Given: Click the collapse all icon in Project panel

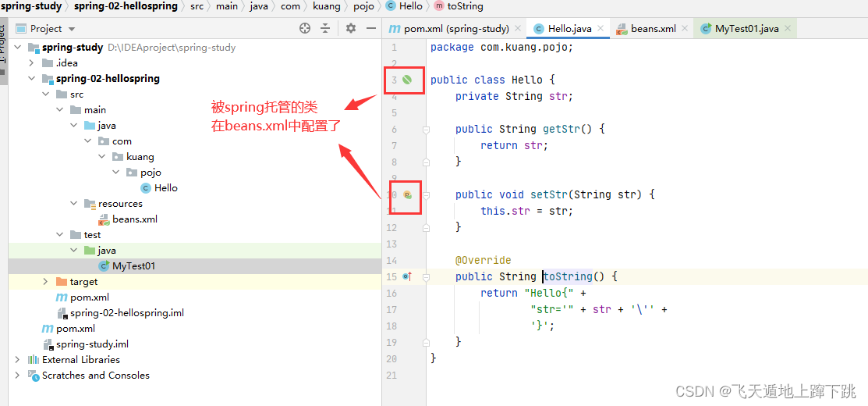Looking at the screenshot, I should pos(325,28).
